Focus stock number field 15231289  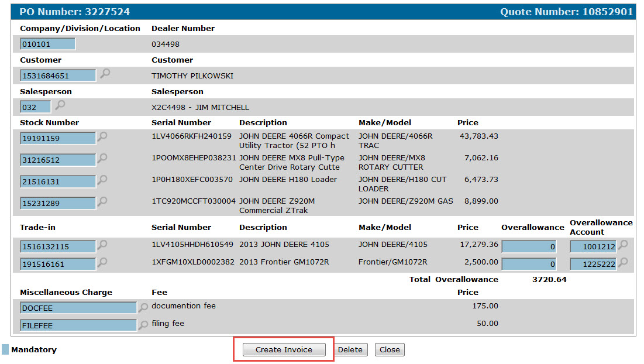58,204
